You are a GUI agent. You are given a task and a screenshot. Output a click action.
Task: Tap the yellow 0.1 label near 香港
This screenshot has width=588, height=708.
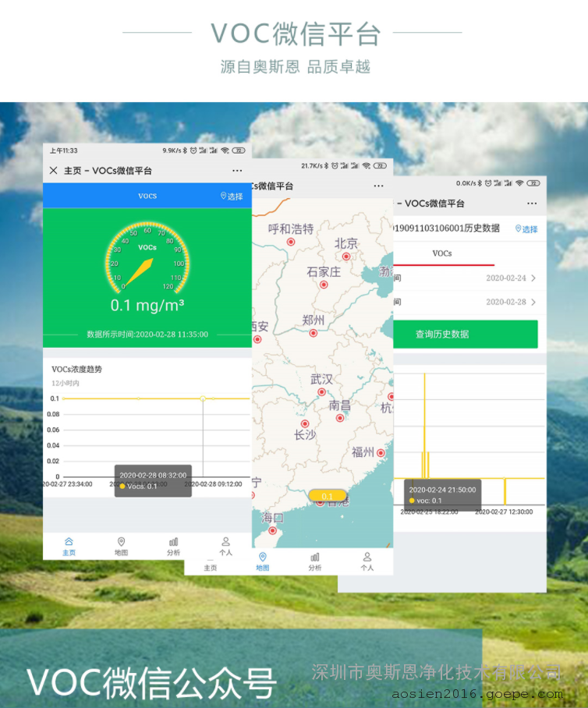(328, 496)
